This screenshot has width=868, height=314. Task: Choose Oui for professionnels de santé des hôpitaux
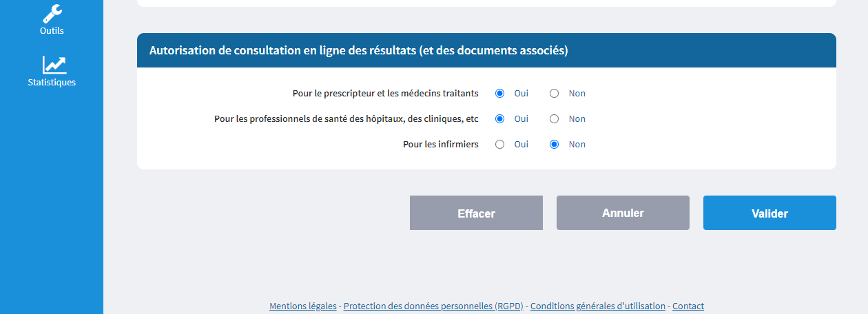tap(500, 119)
